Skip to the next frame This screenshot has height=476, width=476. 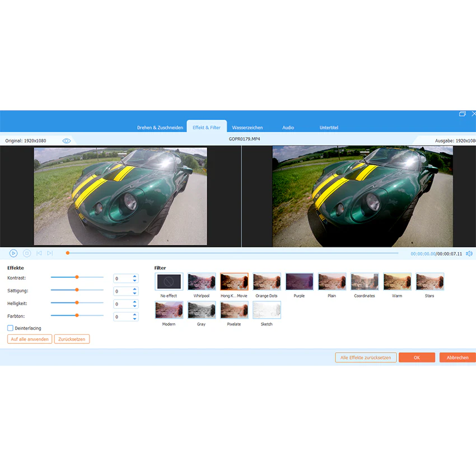click(x=50, y=253)
